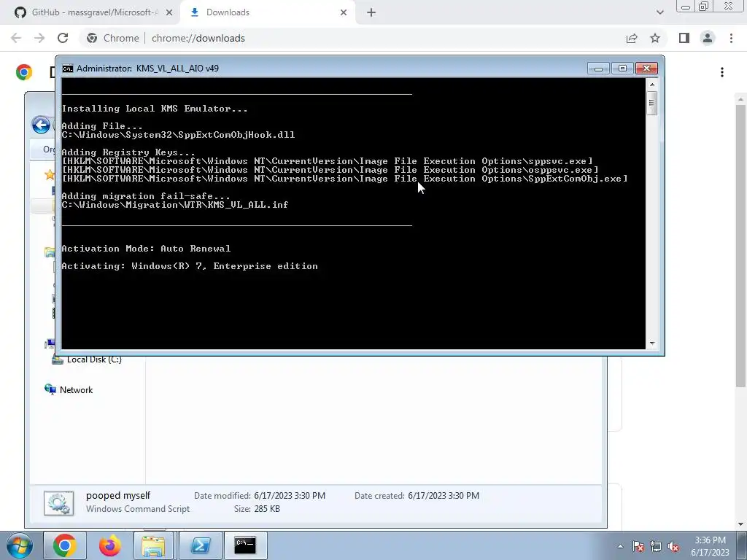Click console scrollbar down arrow

652,343
